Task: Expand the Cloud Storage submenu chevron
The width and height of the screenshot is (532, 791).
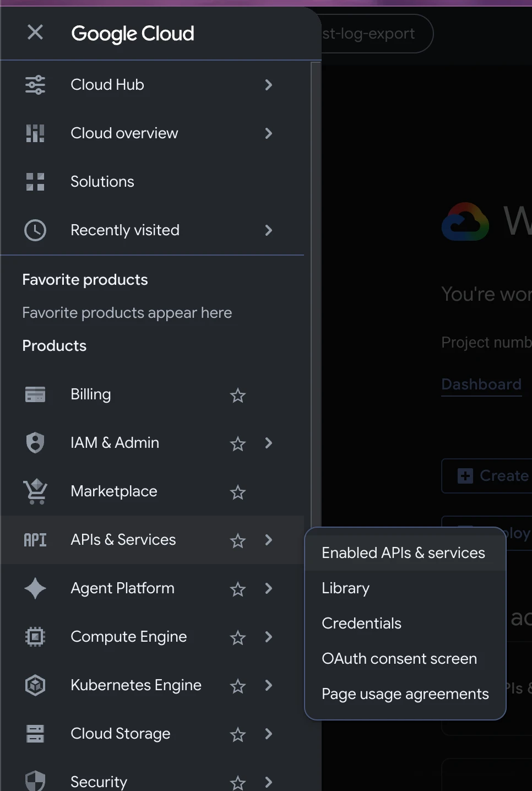Action: coord(269,734)
